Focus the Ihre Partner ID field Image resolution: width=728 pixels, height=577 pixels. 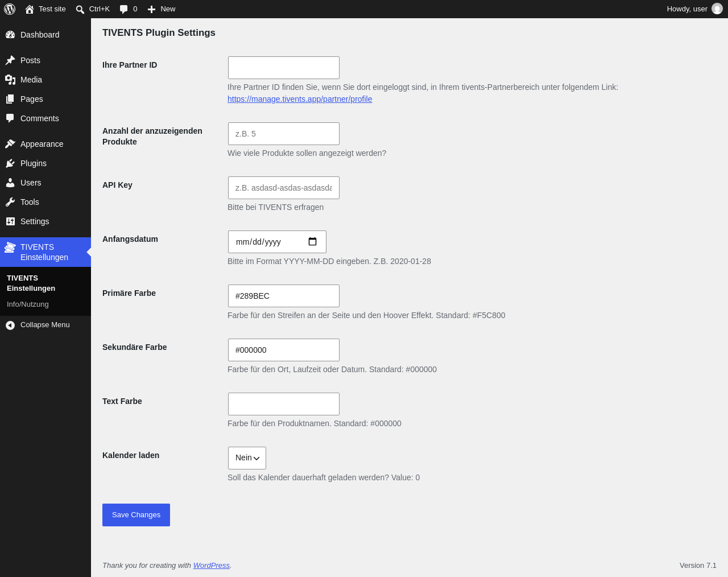(284, 68)
